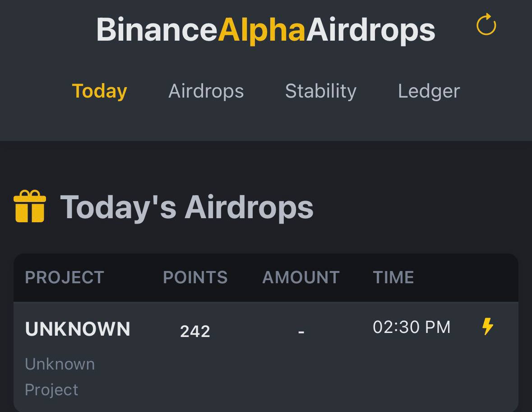
Task: Click the 02:30 PM airdrop time
Action: point(411,327)
